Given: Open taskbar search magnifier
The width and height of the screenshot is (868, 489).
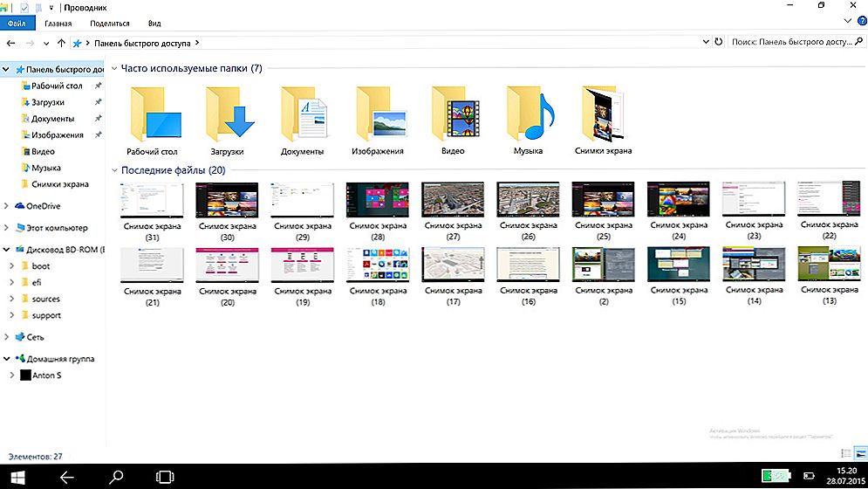Looking at the screenshot, I should click(x=116, y=477).
